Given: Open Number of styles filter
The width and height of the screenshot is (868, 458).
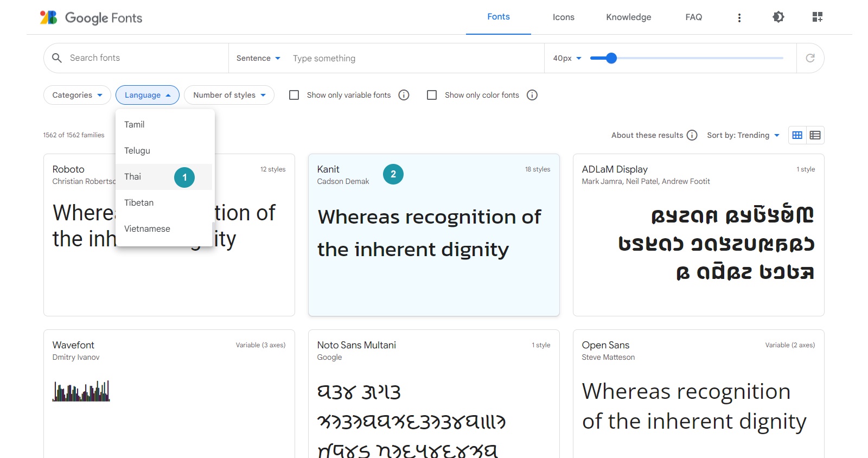Looking at the screenshot, I should tap(229, 95).
